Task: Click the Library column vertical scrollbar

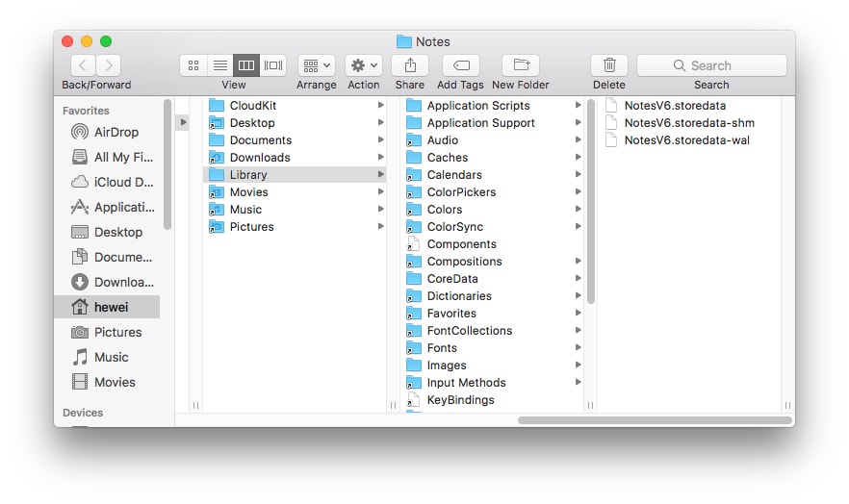Action: tap(591, 201)
